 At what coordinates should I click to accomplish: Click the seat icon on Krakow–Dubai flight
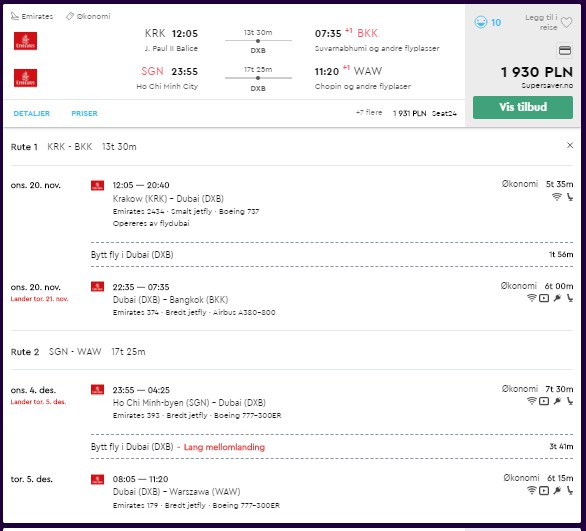pyautogui.click(x=570, y=197)
